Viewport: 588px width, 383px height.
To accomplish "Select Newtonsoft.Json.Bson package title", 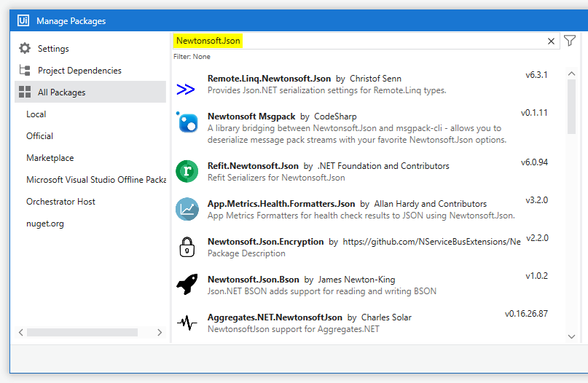I will tap(254, 279).
